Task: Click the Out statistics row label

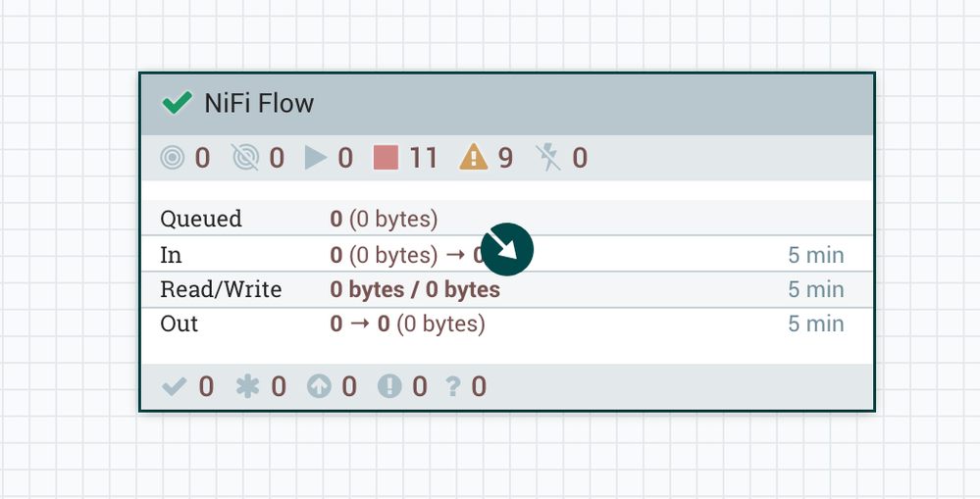Action: point(180,324)
